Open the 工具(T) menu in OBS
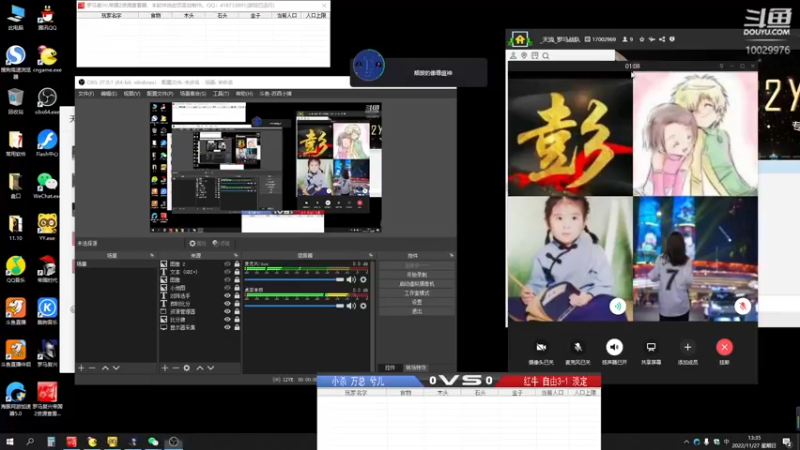 221,94
